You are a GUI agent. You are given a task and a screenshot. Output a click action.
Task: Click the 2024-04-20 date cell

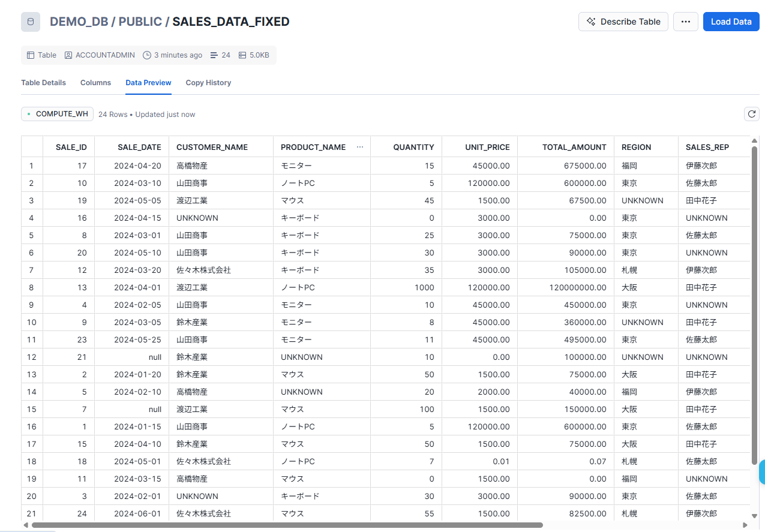131,166
